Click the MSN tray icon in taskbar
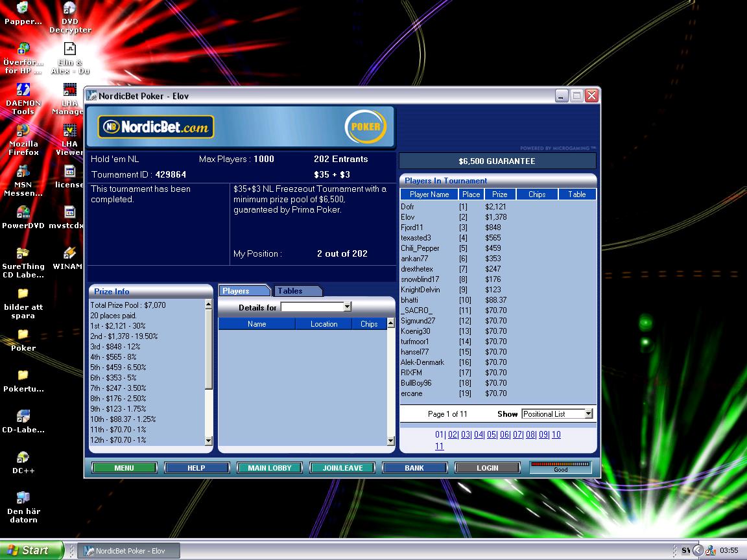 pyautogui.click(x=710, y=550)
